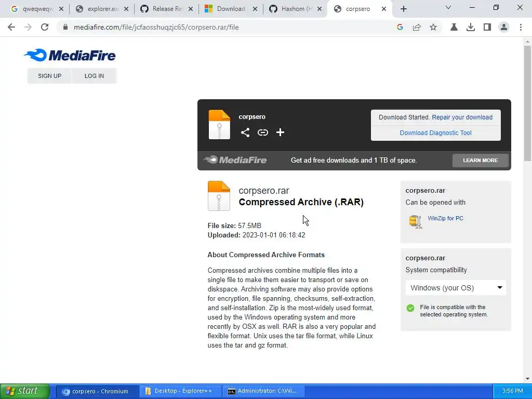Screen dimensions: 532x399
Task: Click the LOG IN button
Action: click(x=94, y=76)
